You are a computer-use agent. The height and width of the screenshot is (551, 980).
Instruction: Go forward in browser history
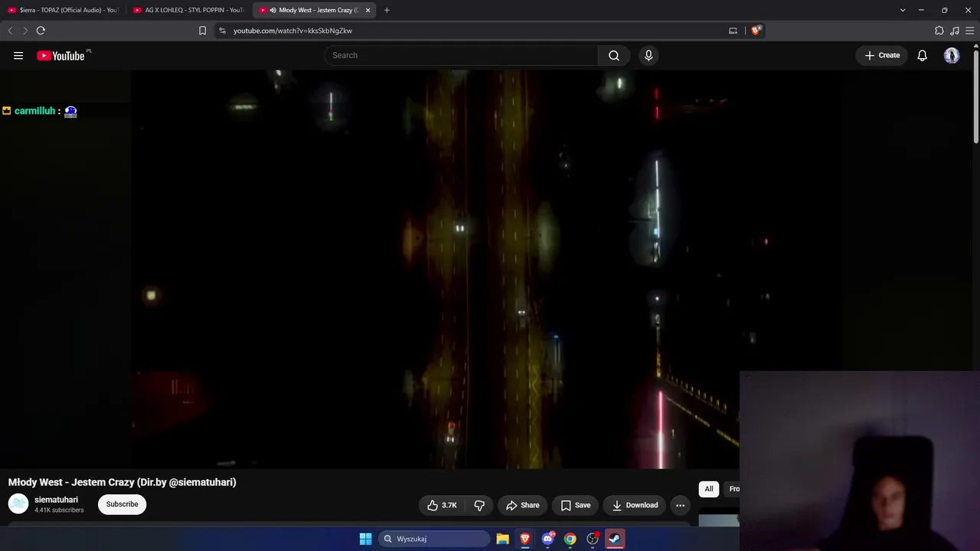pos(25,31)
